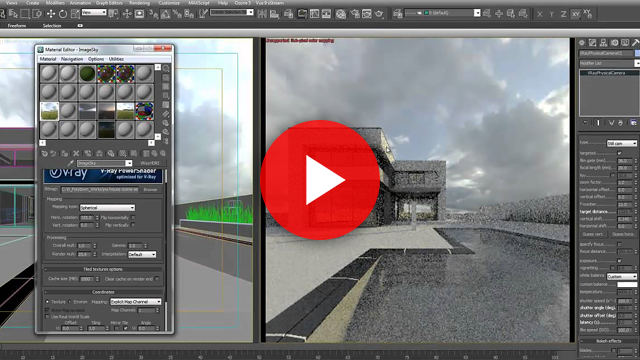Toggle Flip vertically checkbox
Screen dimensions: 640x360
133,225
